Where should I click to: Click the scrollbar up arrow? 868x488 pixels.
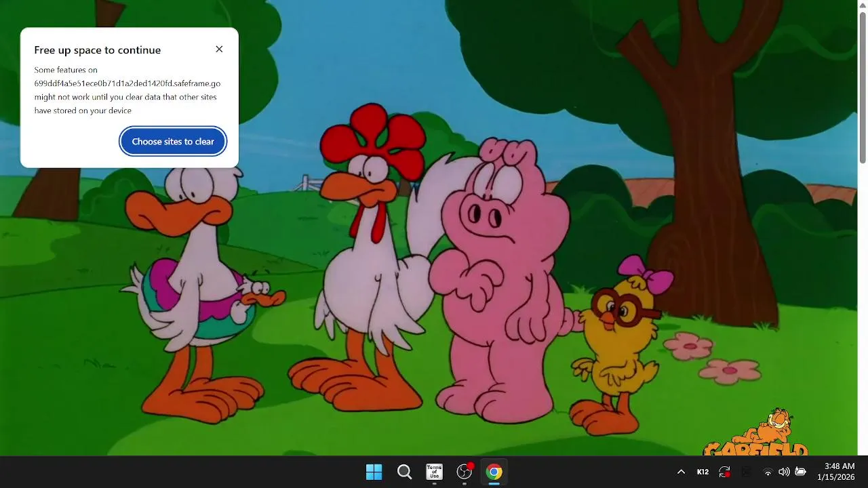coord(863,5)
